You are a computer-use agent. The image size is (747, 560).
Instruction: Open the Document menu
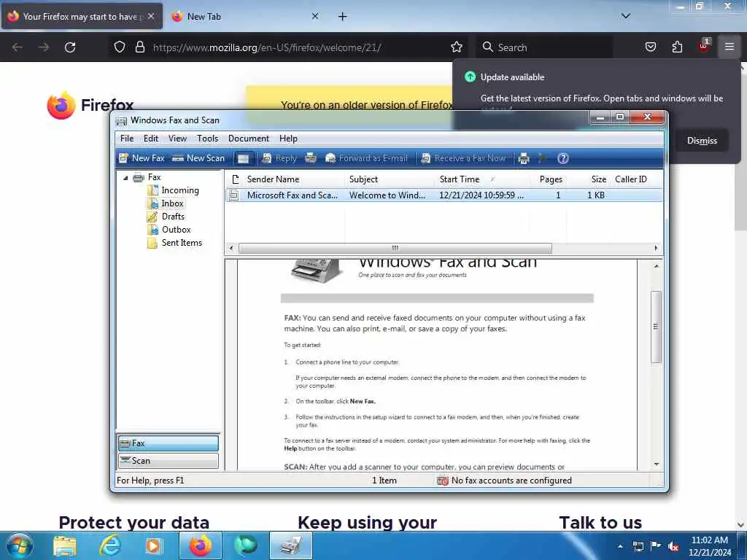pyautogui.click(x=248, y=139)
